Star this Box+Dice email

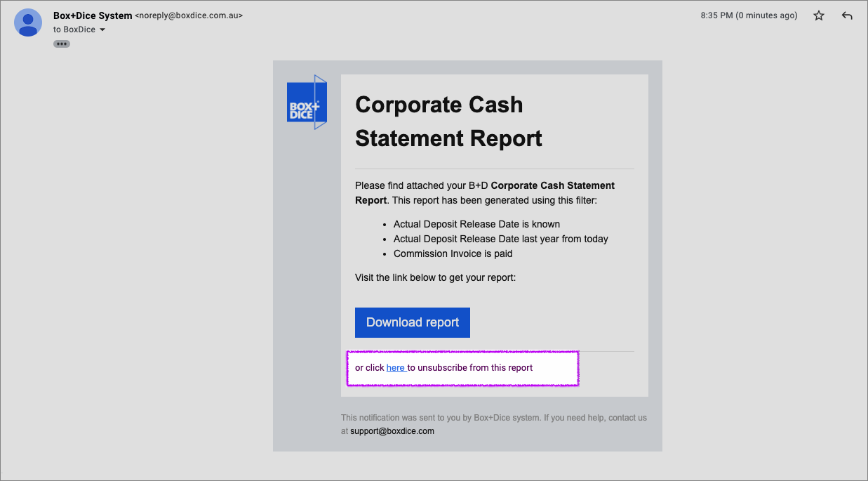tap(819, 15)
